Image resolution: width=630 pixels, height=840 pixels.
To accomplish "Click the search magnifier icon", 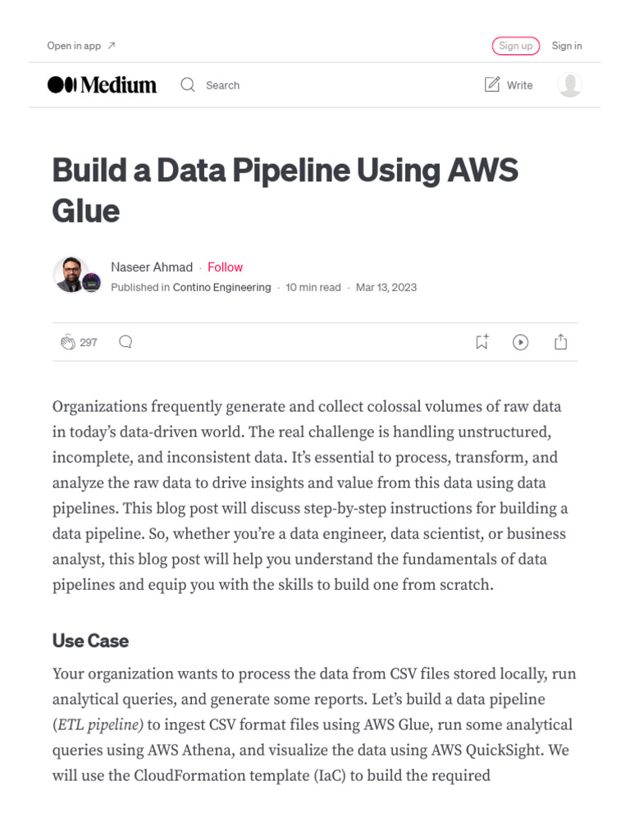I will [188, 84].
